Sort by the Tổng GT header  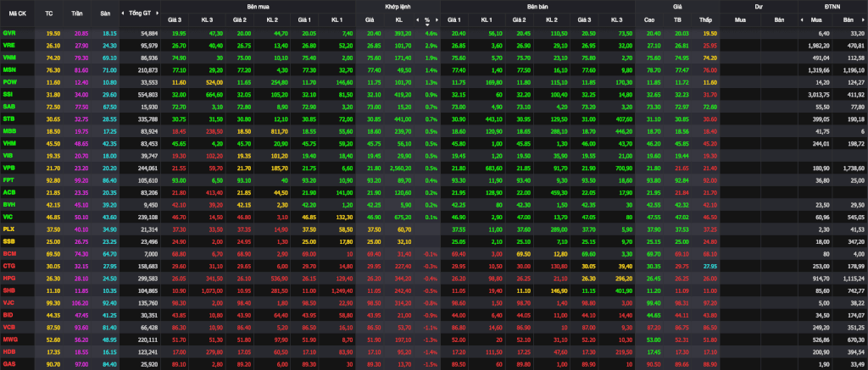pos(140,14)
